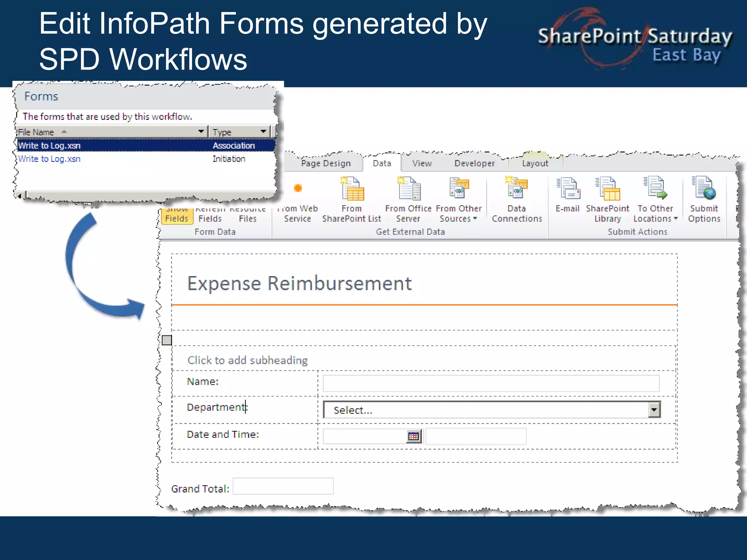Expand From Other Sources dropdown arrow
Viewport: 747px width, 560px height.
click(475, 218)
